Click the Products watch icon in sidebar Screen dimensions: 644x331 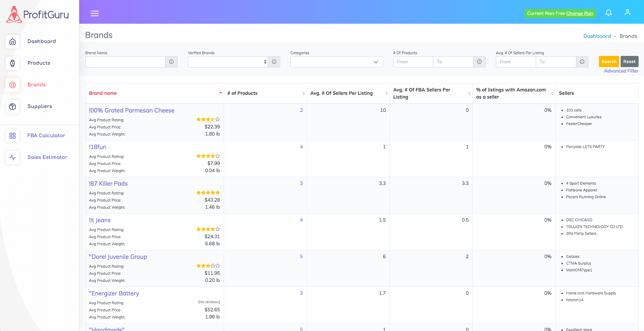tap(13, 63)
